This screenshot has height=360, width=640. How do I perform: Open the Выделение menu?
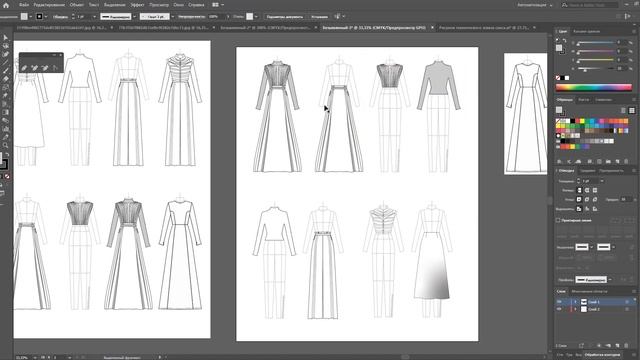(114, 5)
